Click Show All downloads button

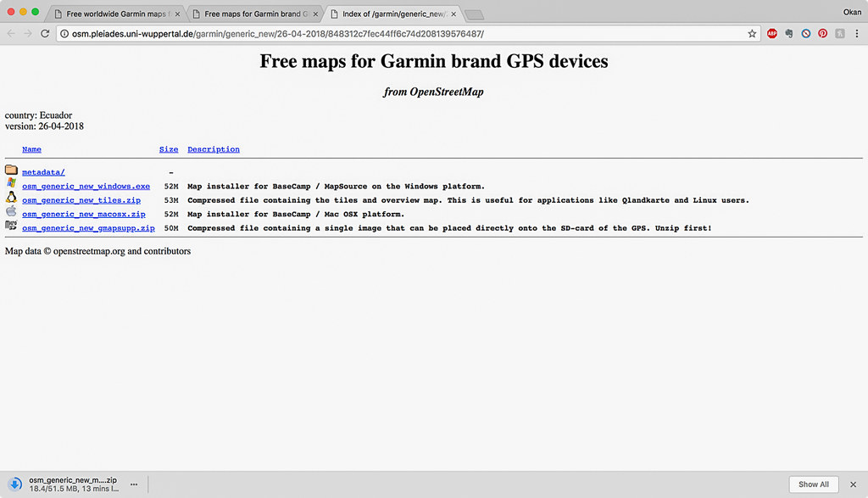coord(814,484)
